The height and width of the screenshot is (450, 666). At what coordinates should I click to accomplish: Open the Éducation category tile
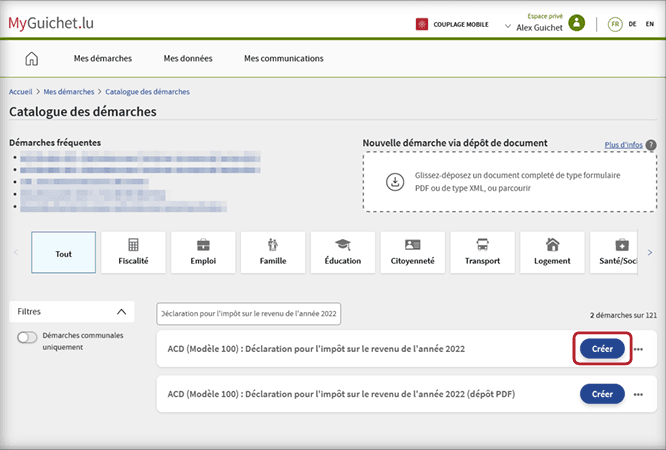[x=343, y=252]
